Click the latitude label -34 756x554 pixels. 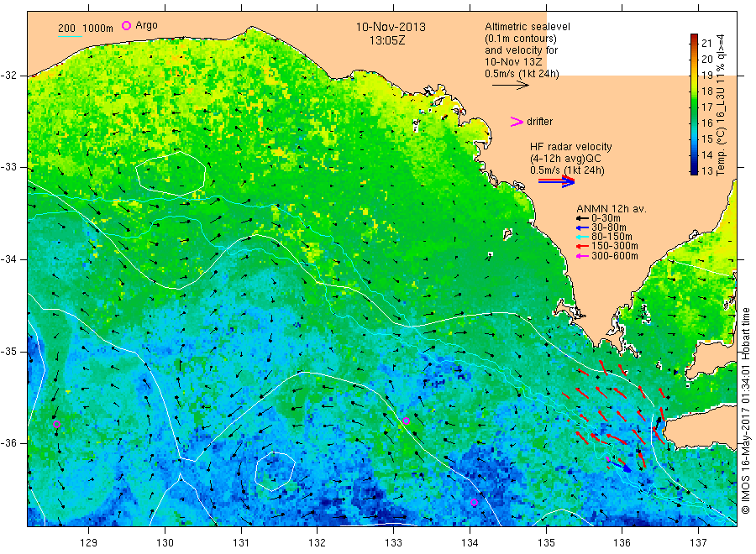tap(9, 259)
